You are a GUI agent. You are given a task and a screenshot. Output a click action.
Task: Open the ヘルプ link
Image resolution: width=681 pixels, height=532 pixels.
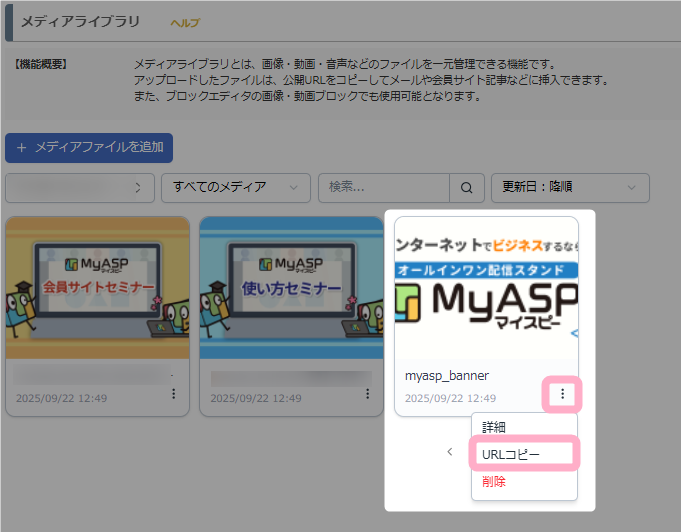pyautogui.click(x=185, y=22)
